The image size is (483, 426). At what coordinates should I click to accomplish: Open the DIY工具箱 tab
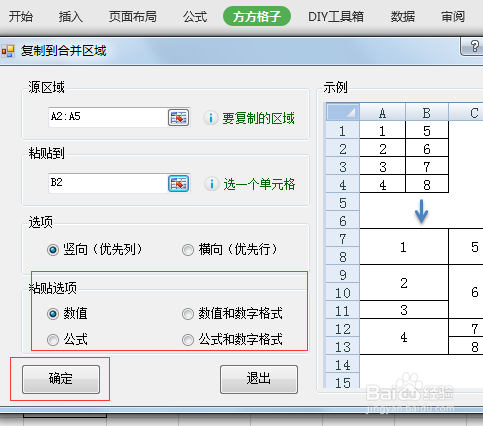pos(336,16)
